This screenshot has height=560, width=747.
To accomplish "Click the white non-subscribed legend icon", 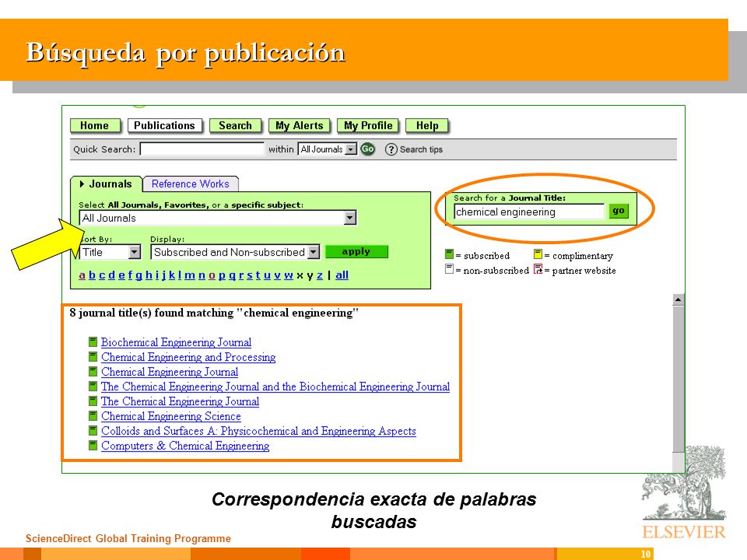I will pos(449,269).
